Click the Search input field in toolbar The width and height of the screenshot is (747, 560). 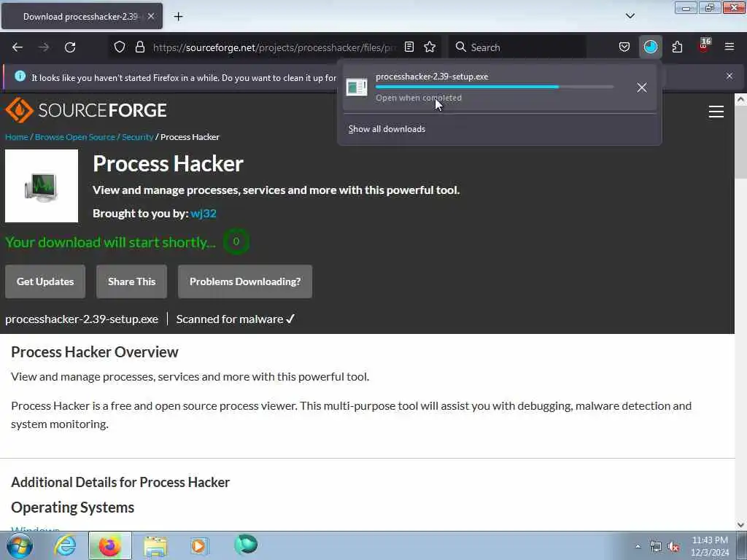tap(517, 47)
